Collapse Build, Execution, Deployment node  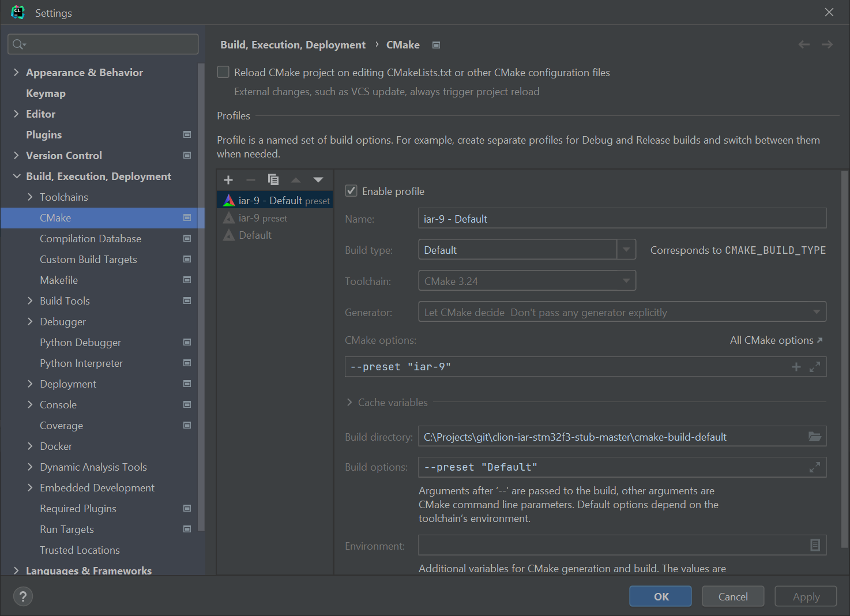[x=16, y=176]
